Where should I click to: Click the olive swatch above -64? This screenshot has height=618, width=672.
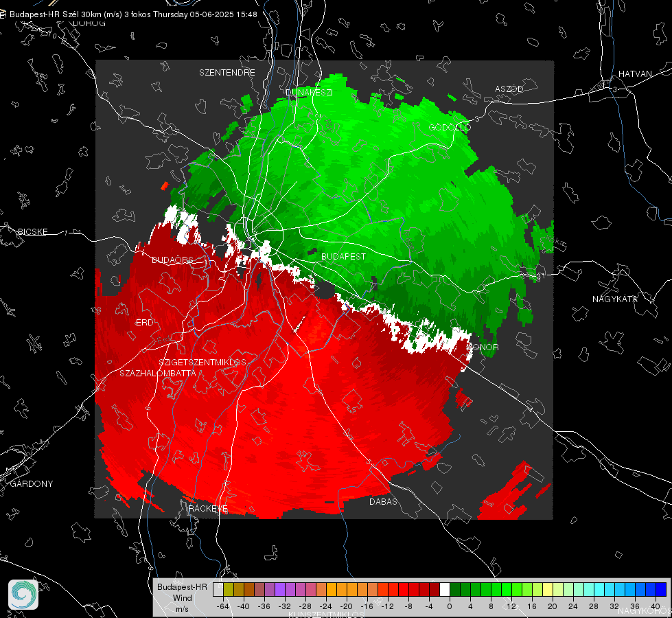pyautogui.click(x=229, y=590)
